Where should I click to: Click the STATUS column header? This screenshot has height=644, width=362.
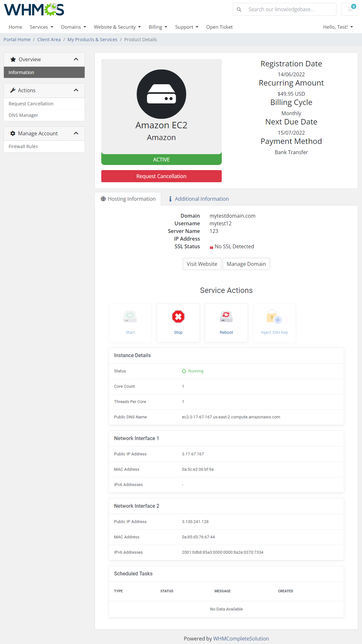[167, 591]
